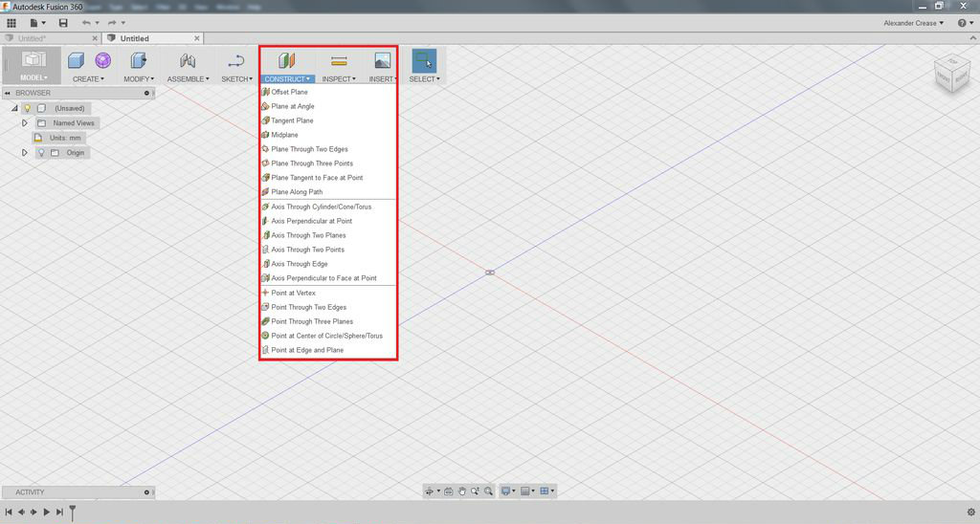
Task: Open Display Settings monitor icon
Action: pyautogui.click(x=505, y=491)
